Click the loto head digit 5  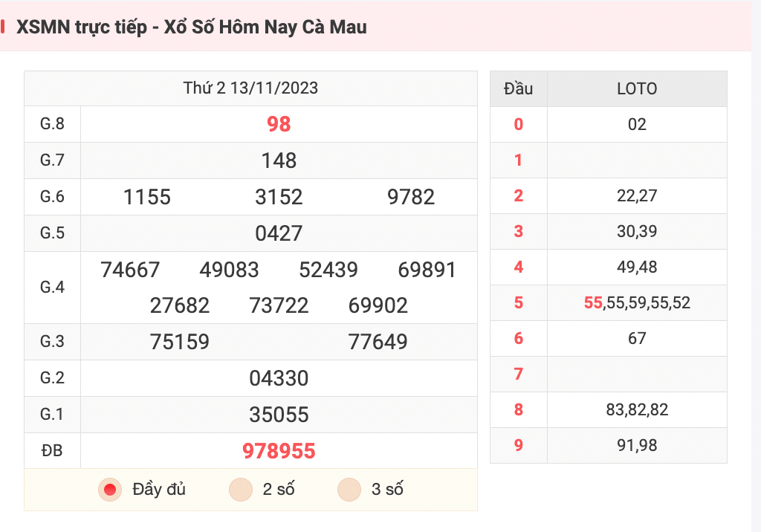click(518, 303)
